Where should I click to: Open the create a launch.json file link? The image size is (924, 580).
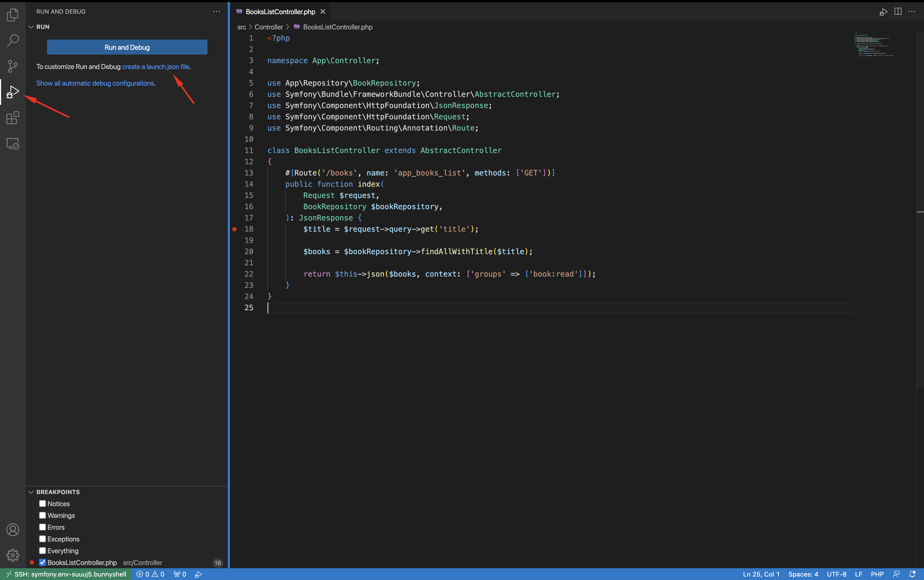pyautogui.click(x=156, y=67)
